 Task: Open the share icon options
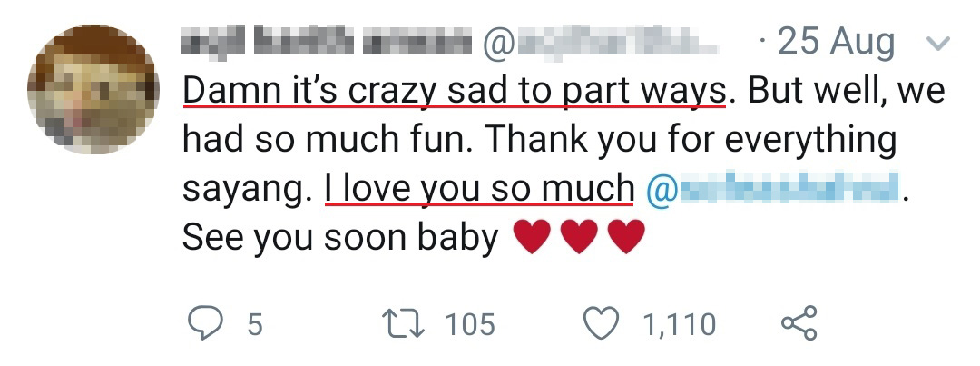point(799,323)
